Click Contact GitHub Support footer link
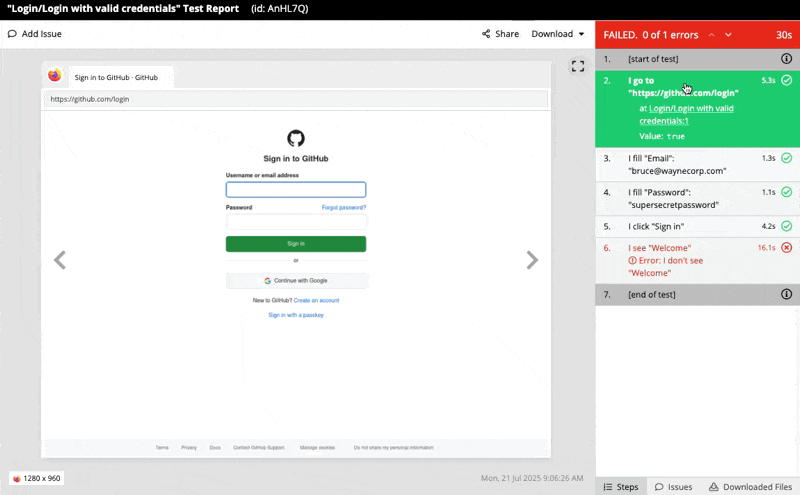The height and width of the screenshot is (495, 800). 259,448
